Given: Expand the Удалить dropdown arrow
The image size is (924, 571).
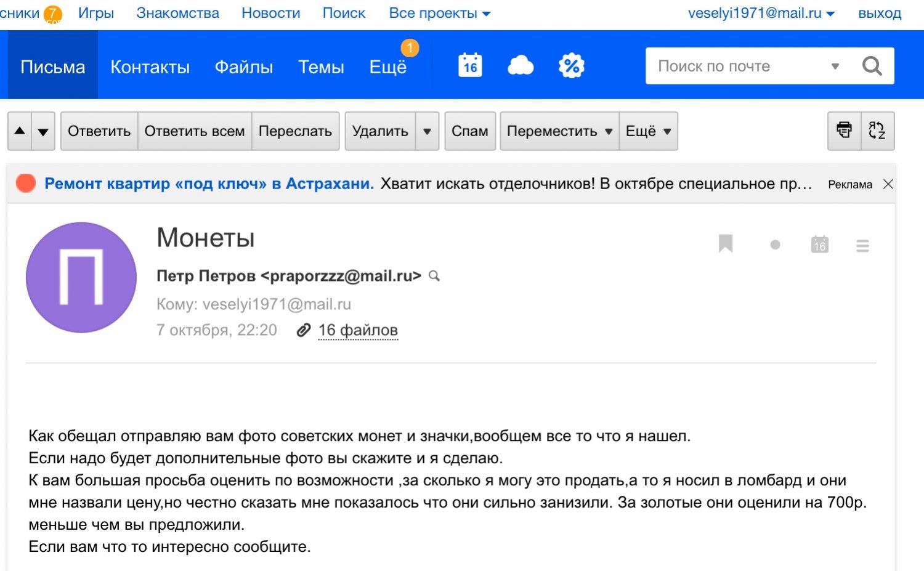Looking at the screenshot, I should click(427, 131).
